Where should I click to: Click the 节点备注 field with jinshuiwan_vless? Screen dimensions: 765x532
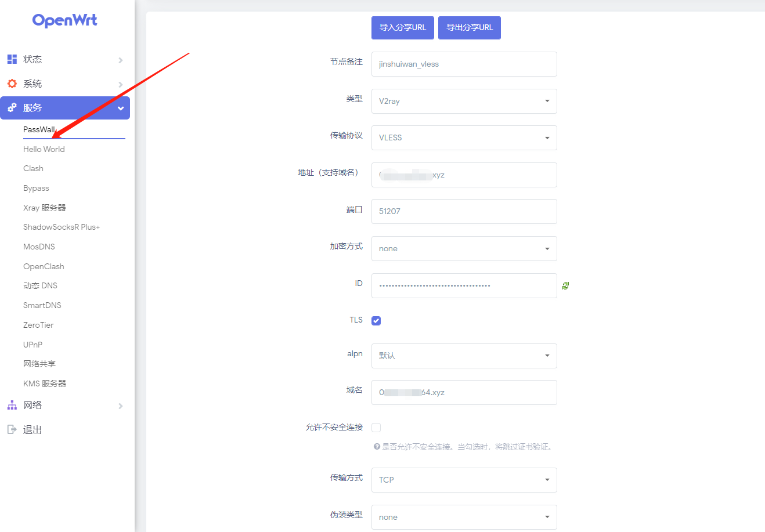pos(464,64)
